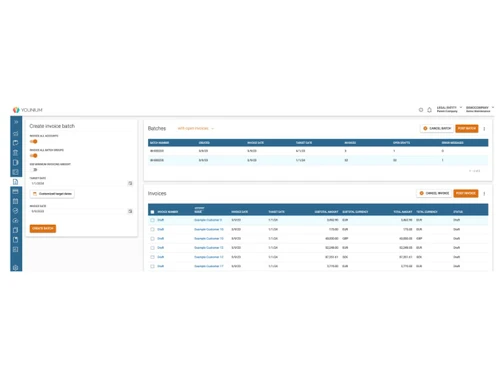Viewport: 500px width, 375px height.
Task: Select the highlighted second batch row
Action: click(x=318, y=160)
